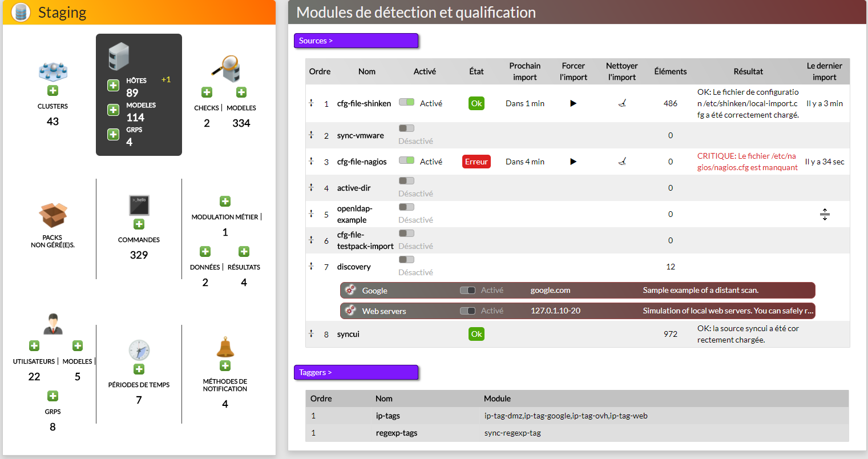
Task: Disable the cfg-file-shinken source toggle
Action: pos(406,102)
